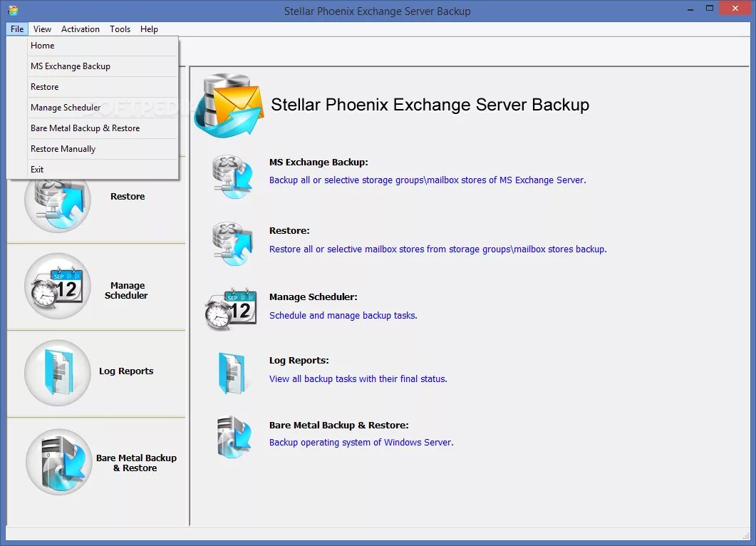Select MS Exchange Backup menu entry
Viewport: 756px width, 546px height.
(x=103, y=66)
